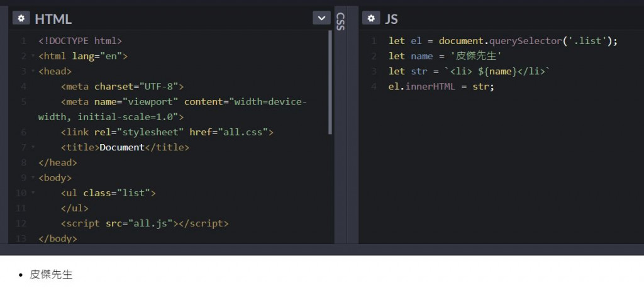
Task: Click the el.innerHTML = str line
Action: (x=441, y=87)
